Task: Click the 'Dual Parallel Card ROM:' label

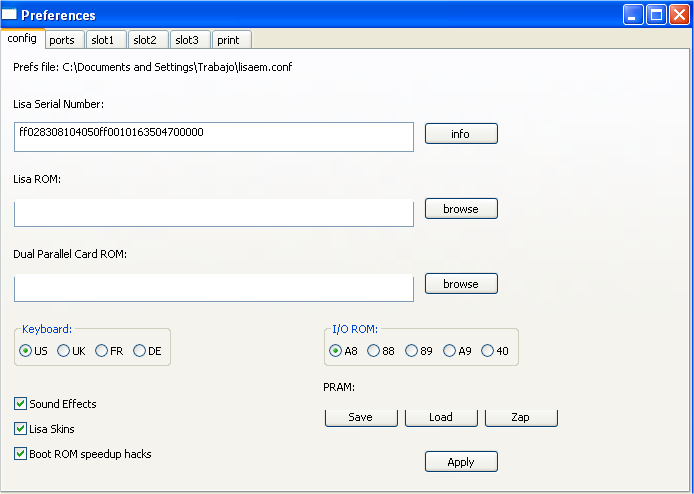Action: click(70, 254)
